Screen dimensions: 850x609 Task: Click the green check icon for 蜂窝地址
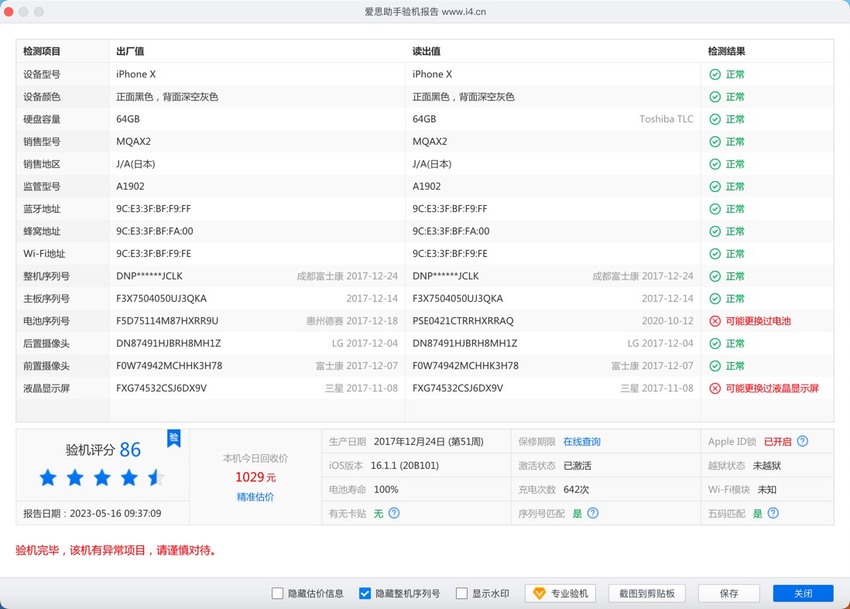(715, 232)
